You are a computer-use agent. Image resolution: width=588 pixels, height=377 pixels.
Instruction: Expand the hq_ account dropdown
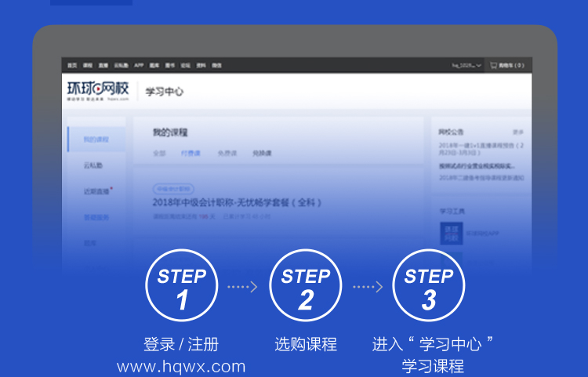click(x=466, y=65)
